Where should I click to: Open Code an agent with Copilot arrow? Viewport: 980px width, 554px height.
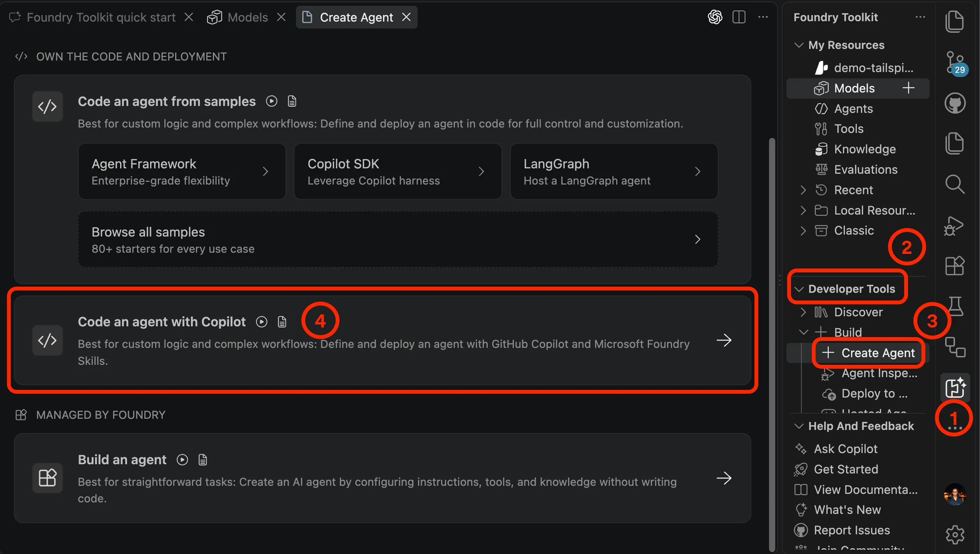click(724, 340)
